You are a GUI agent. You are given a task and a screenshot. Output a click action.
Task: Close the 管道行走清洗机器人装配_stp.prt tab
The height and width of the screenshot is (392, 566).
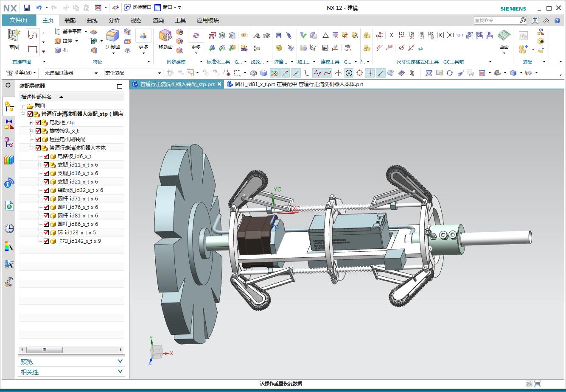click(219, 84)
